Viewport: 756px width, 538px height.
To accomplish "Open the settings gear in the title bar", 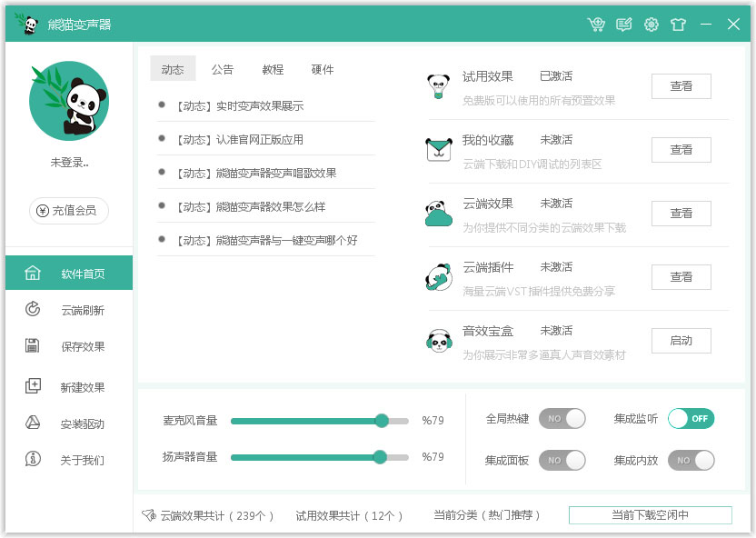I will click(x=651, y=24).
